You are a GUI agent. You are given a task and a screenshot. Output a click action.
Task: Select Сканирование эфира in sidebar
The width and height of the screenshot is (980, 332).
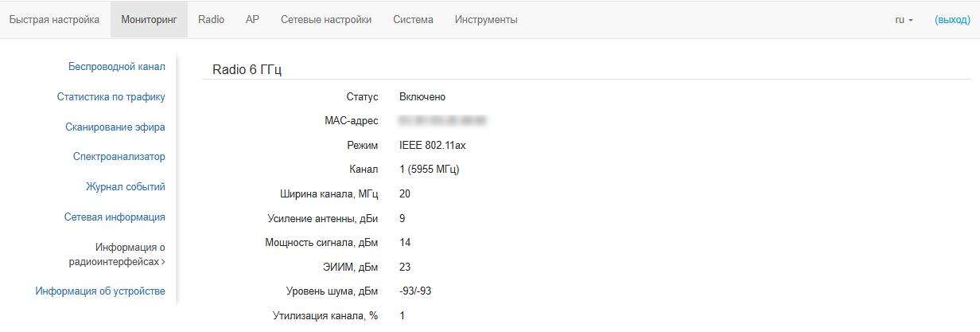(x=115, y=127)
